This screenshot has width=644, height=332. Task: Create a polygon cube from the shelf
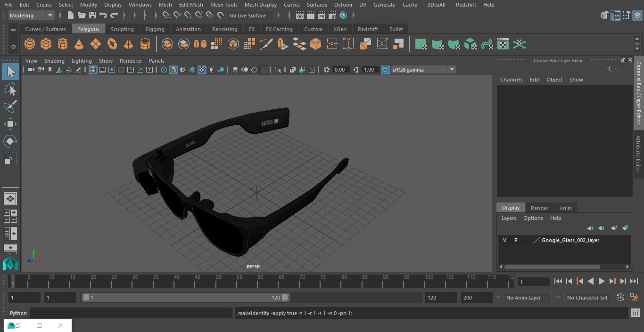pyautogui.click(x=46, y=44)
